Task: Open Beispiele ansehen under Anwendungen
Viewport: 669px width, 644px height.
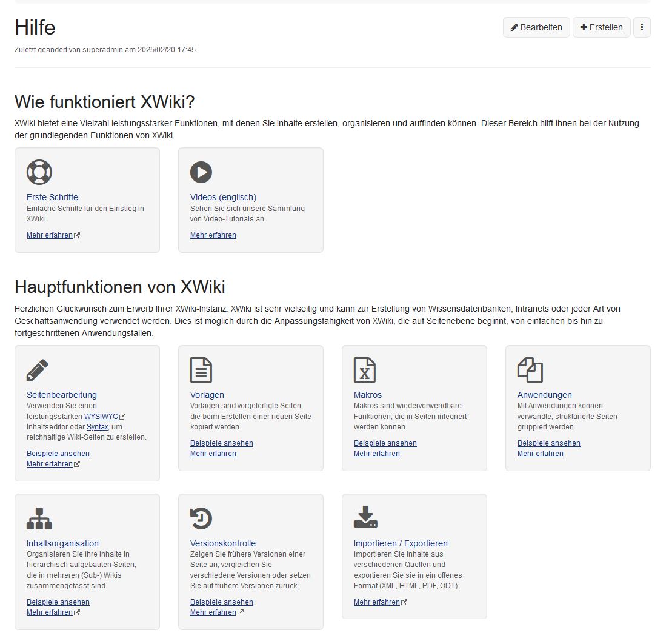Action: [x=548, y=443]
